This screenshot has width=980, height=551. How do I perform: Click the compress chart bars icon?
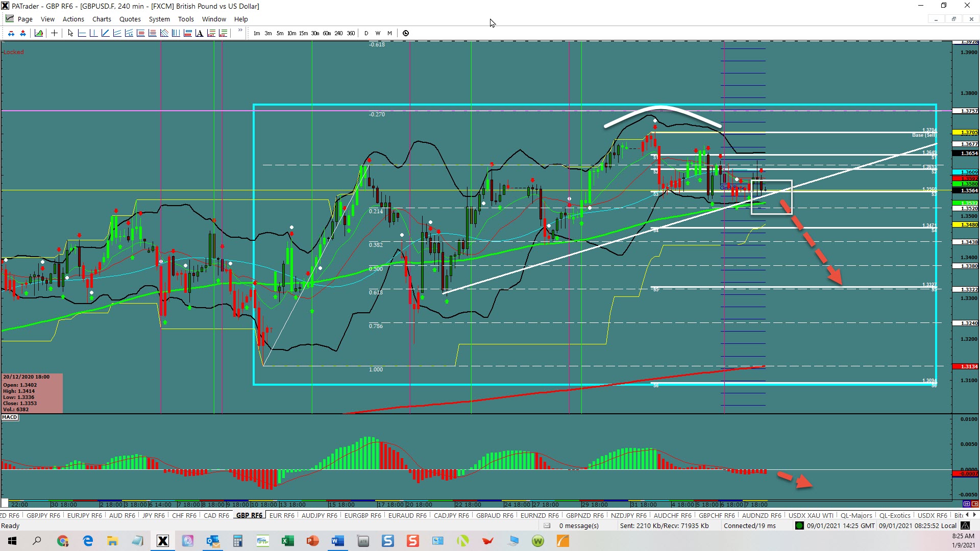11,33
